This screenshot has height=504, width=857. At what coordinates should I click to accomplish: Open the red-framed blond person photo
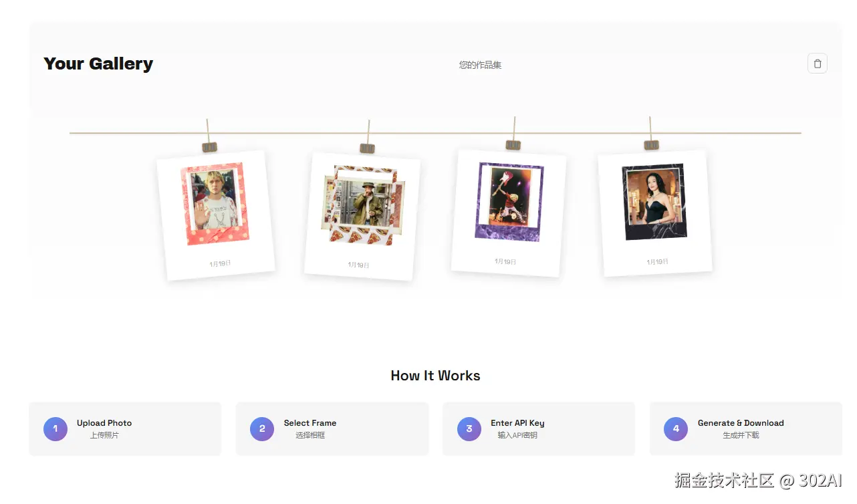pos(214,204)
